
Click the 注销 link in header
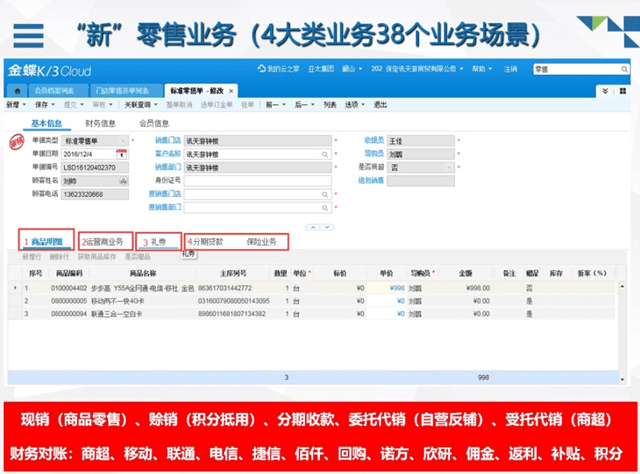coord(510,69)
